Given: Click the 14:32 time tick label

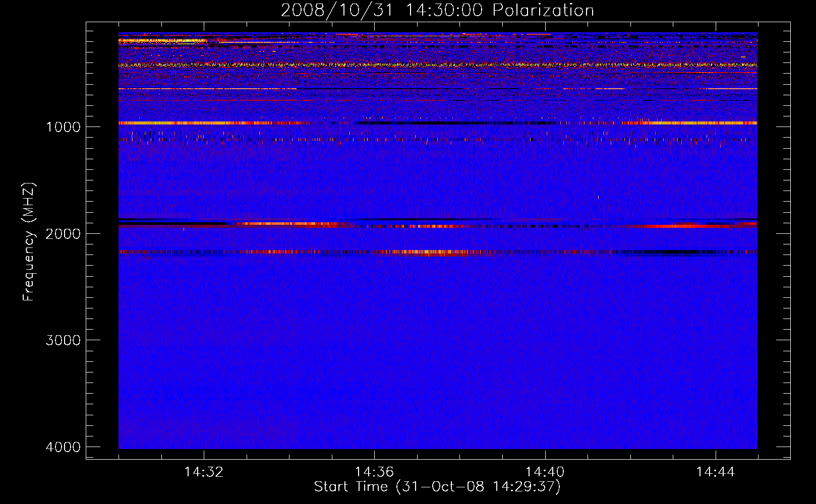Looking at the screenshot, I should coord(204,472).
